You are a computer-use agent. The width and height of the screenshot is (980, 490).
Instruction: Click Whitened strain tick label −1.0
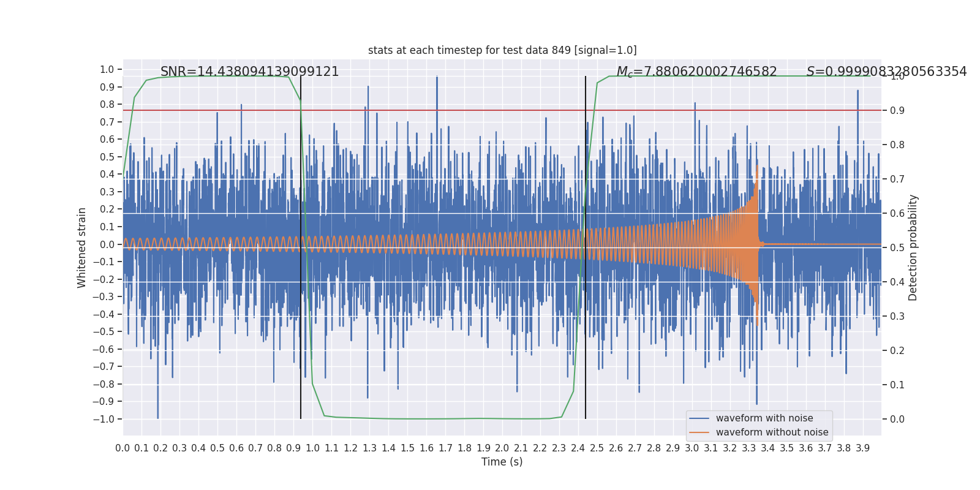(104, 420)
